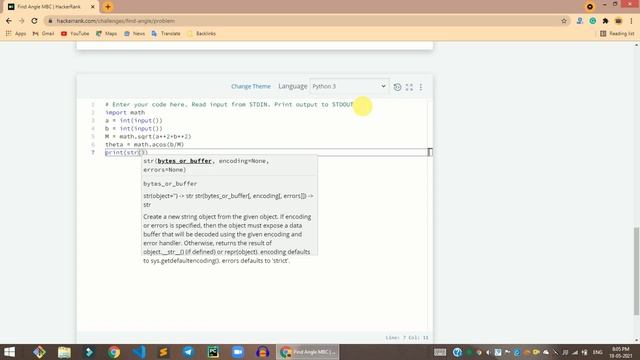This screenshot has height=360, width=640.
Task: Launch Visual Studio Code from taskbar
Action: pos(139,352)
